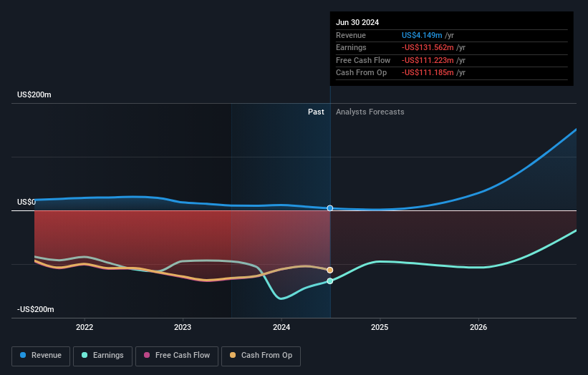This screenshot has width=588, height=375.
Task: Click the pink Free Cash Flow legend dot
Action: point(147,355)
